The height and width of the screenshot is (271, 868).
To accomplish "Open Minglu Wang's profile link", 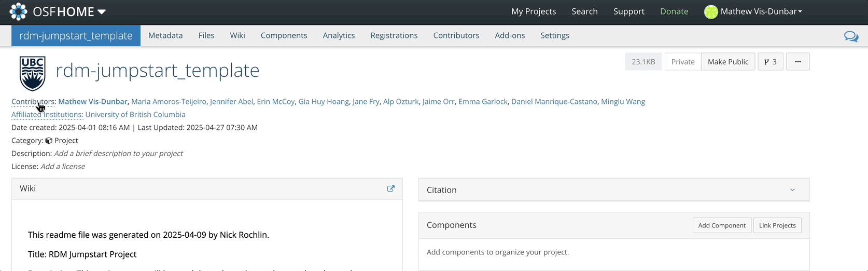I will [623, 102].
